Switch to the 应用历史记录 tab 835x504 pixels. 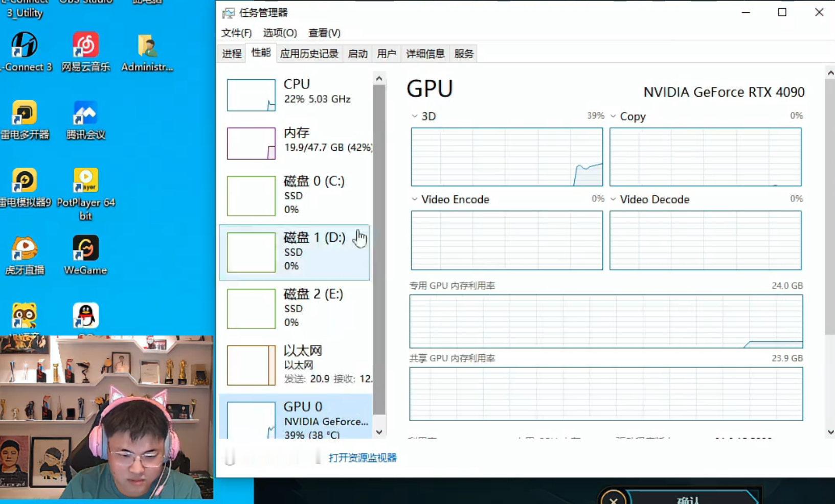[309, 54]
